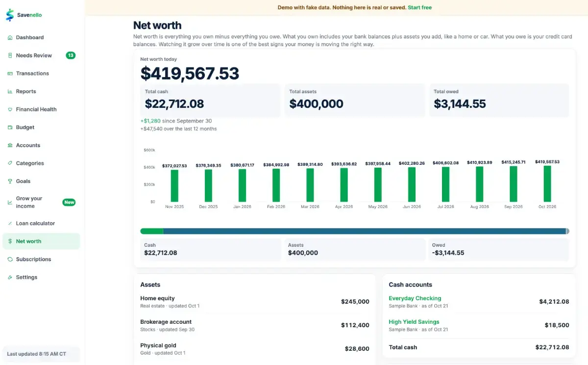The height and width of the screenshot is (365, 588).
Task: Click the Physical gold asset row
Action: (255, 349)
